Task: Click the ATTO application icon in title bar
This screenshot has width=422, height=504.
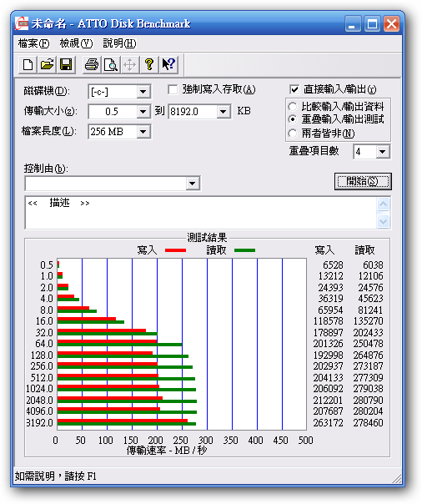Action: click(x=22, y=24)
